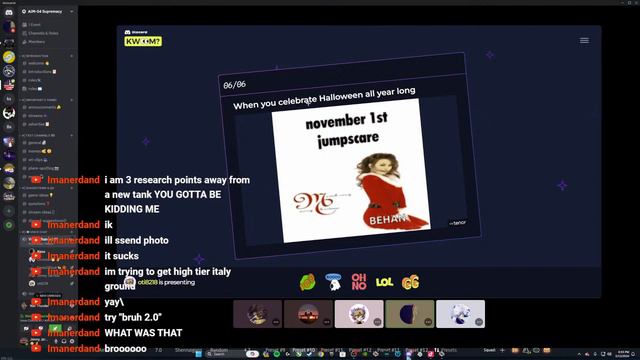Open hamburger menu in KWOM activity
This screenshot has height=360, width=640.
584,40
